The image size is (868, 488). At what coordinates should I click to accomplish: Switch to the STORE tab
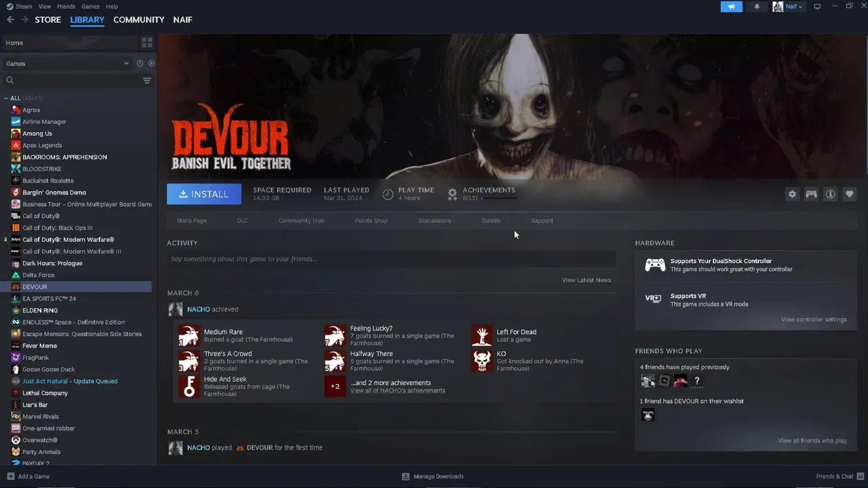tap(48, 20)
